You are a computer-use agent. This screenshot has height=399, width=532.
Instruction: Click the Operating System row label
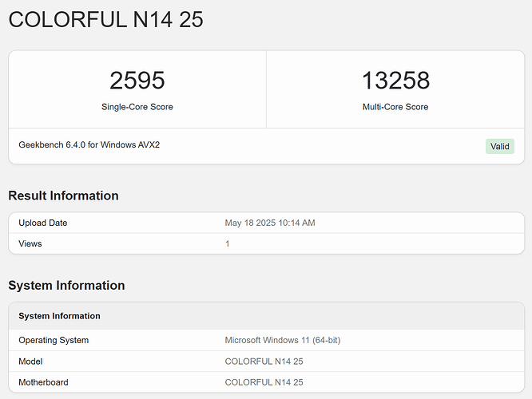point(54,340)
